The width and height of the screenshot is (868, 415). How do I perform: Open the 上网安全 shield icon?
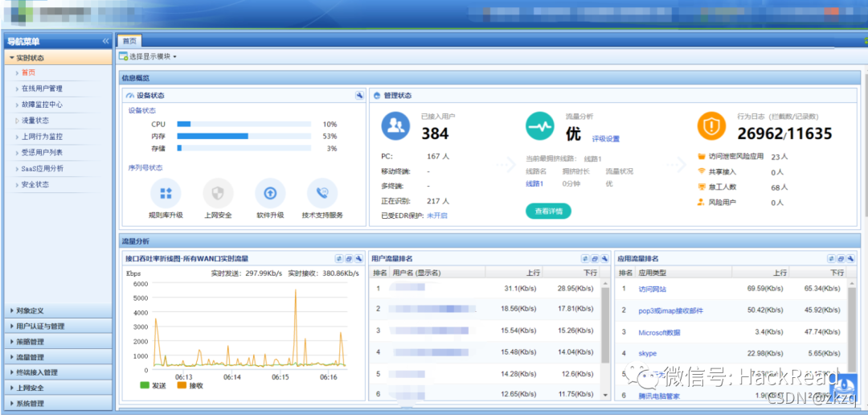218,193
